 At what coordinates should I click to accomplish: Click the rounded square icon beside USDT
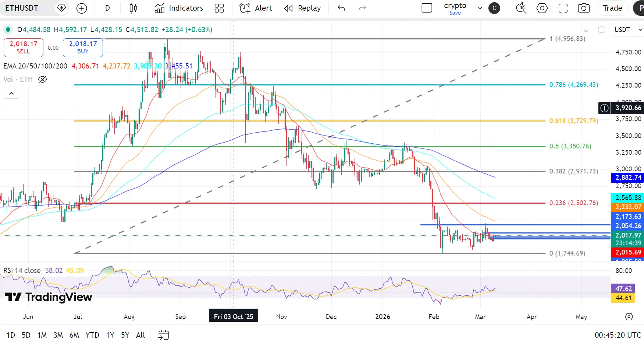tap(601, 30)
